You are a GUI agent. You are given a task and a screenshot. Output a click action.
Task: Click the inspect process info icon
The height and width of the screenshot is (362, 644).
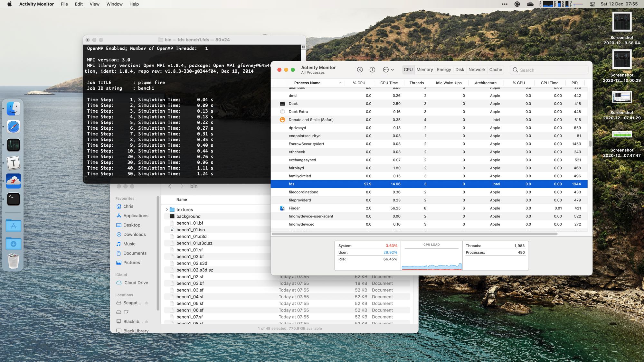tap(372, 70)
